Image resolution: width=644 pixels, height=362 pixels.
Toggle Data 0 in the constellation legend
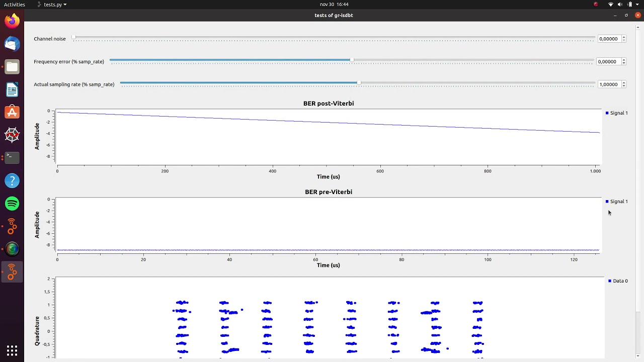coord(618,281)
